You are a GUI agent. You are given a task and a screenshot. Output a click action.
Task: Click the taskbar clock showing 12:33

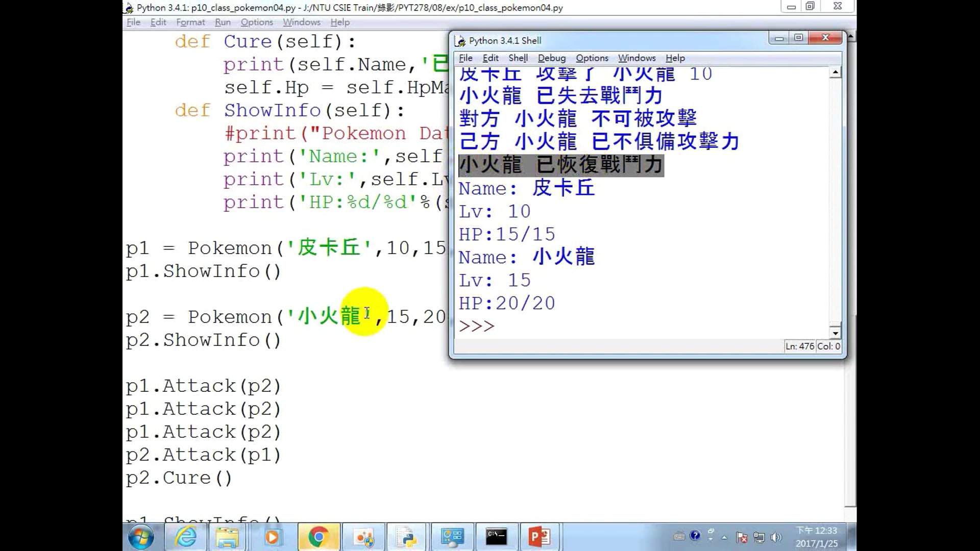[816, 537]
